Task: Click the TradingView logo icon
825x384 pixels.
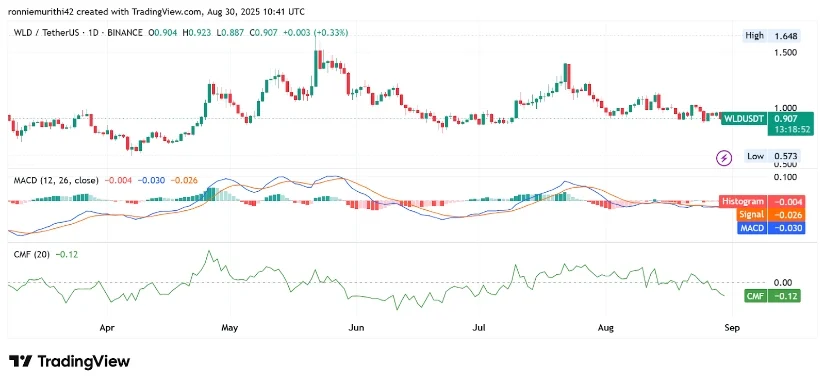Action: pos(20,361)
